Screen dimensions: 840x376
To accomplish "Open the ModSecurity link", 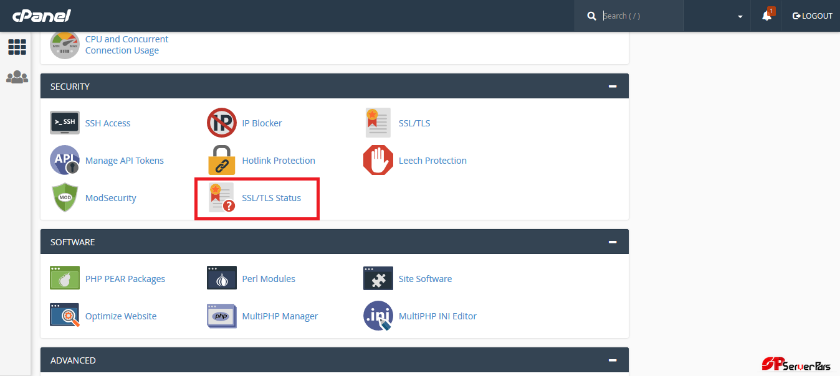I will click(x=111, y=198).
